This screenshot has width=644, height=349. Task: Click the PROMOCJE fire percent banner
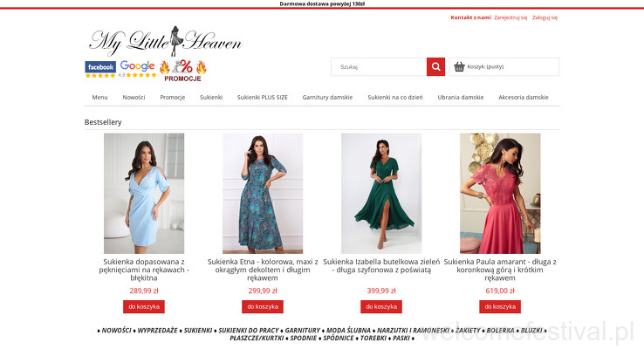pyautogui.click(x=182, y=71)
